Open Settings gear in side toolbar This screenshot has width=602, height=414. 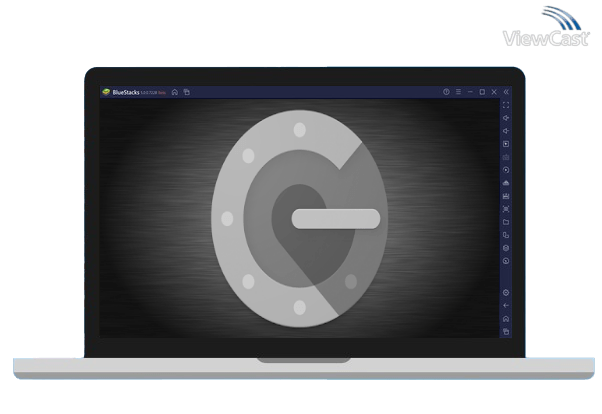[506, 293]
